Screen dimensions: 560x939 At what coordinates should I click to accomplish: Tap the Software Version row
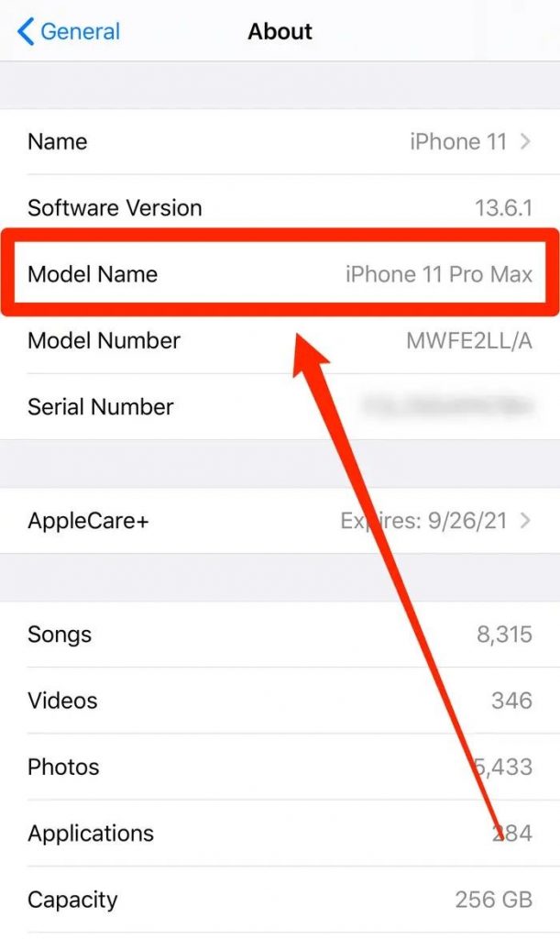click(280, 208)
